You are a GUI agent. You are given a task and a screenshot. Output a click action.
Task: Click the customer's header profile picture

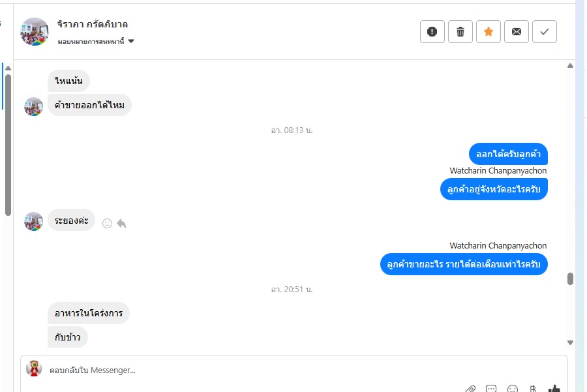point(34,32)
